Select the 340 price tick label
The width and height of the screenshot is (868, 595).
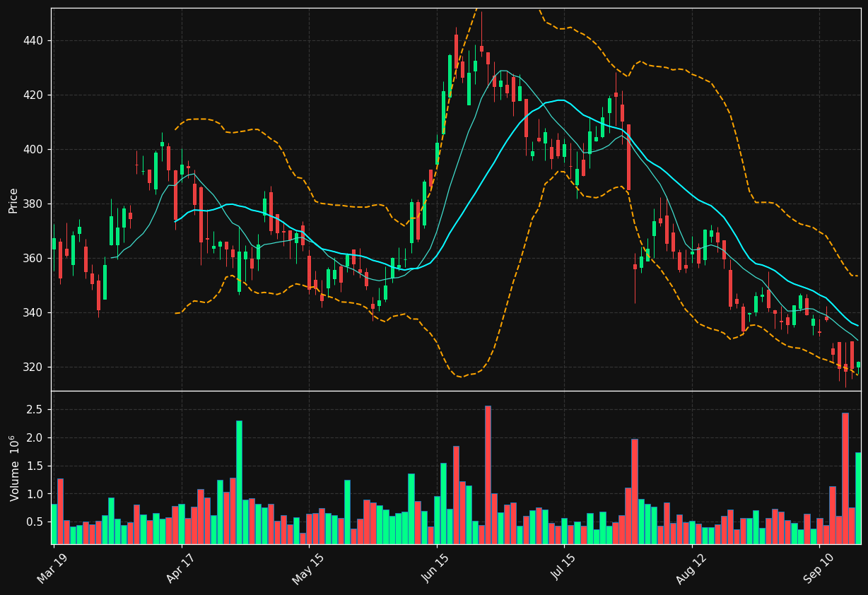[x=33, y=313]
